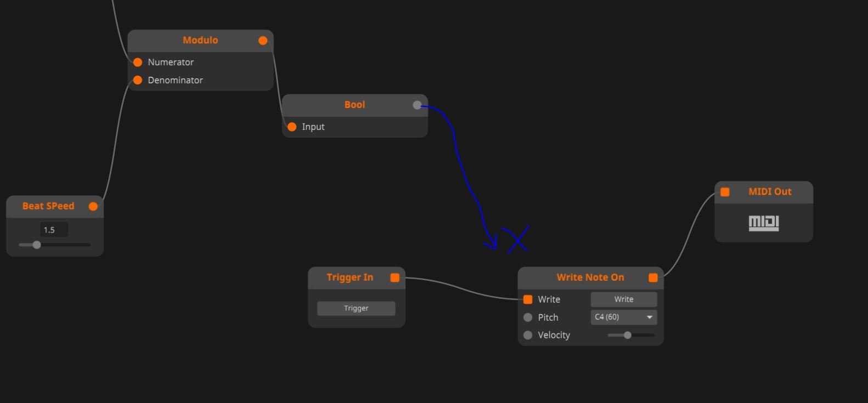Screen dimensions: 868x403
Task: Click the Write Note On output port
Action: pyautogui.click(x=653, y=278)
